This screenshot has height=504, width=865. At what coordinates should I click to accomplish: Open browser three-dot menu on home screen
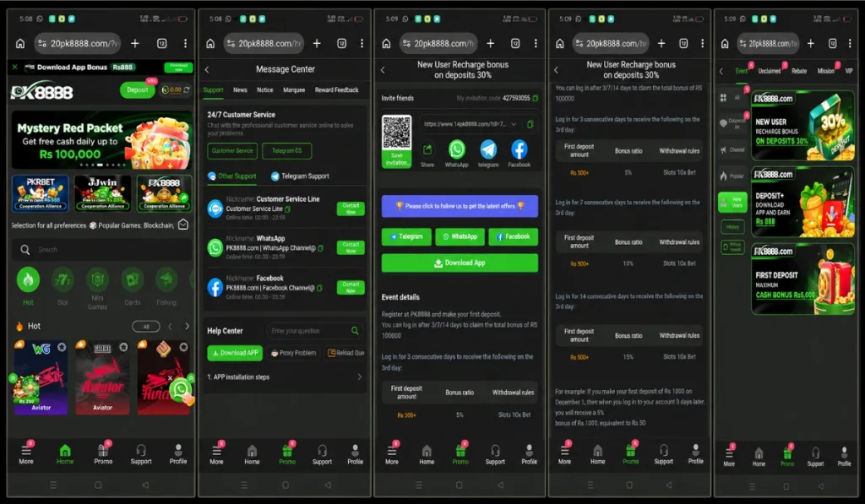tap(185, 43)
